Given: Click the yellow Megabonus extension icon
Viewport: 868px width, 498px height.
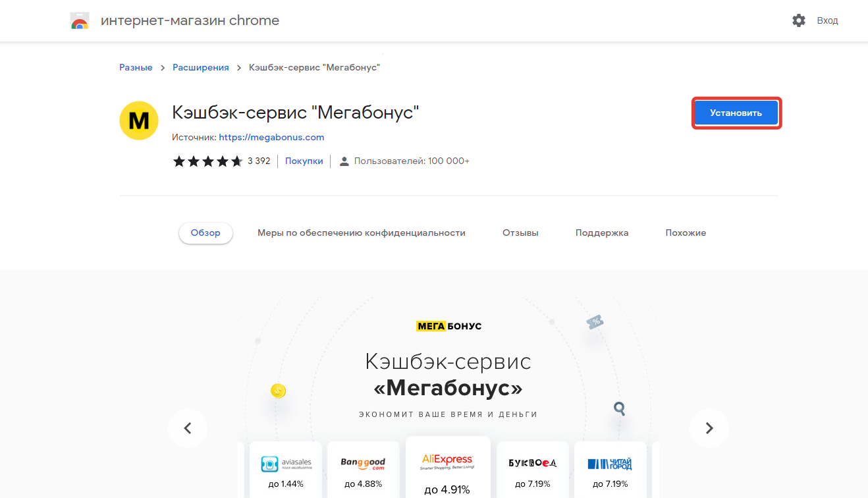Looking at the screenshot, I should click(139, 121).
